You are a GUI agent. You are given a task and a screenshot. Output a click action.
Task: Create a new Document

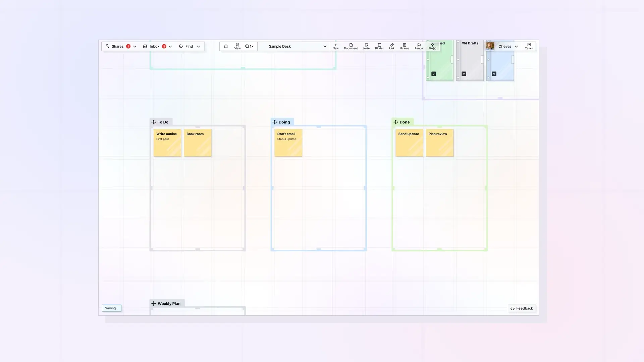pyautogui.click(x=351, y=46)
